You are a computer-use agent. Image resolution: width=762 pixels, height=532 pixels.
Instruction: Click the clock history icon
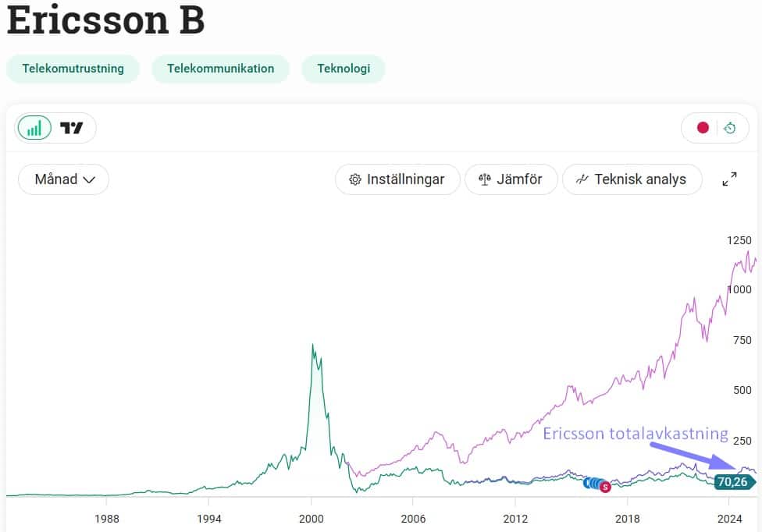pyautogui.click(x=730, y=128)
